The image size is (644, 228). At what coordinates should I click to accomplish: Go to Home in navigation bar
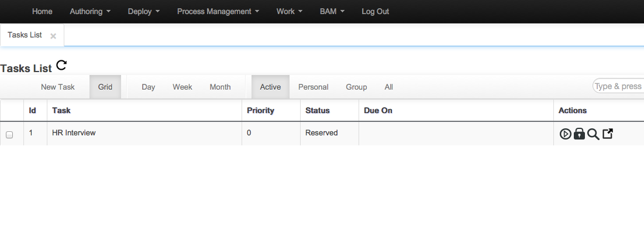coord(42,12)
